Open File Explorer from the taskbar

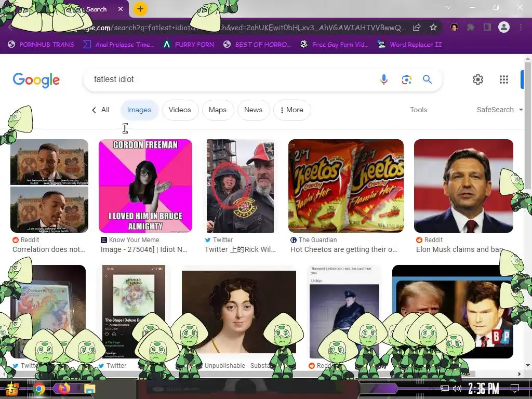pyautogui.click(x=90, y=389)
